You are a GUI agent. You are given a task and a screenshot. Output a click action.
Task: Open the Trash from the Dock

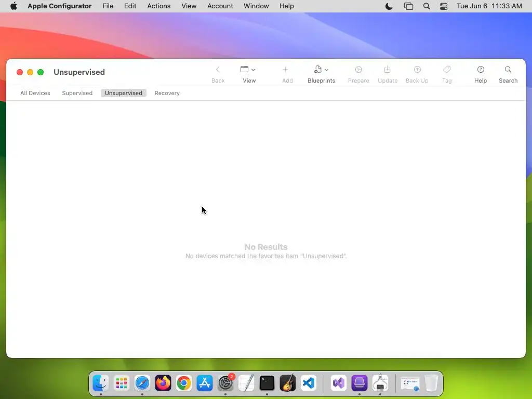[431, 383]
